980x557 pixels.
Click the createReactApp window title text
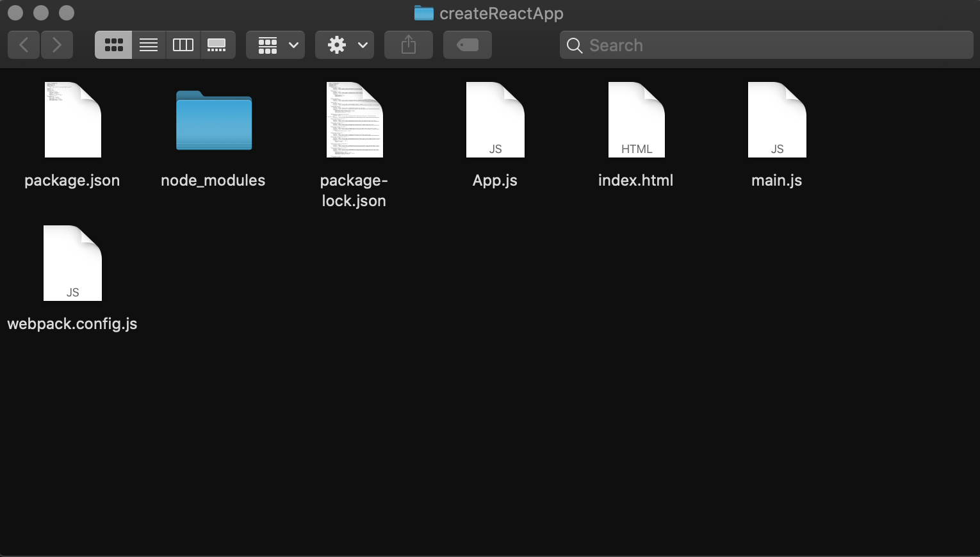pos(502,13)
